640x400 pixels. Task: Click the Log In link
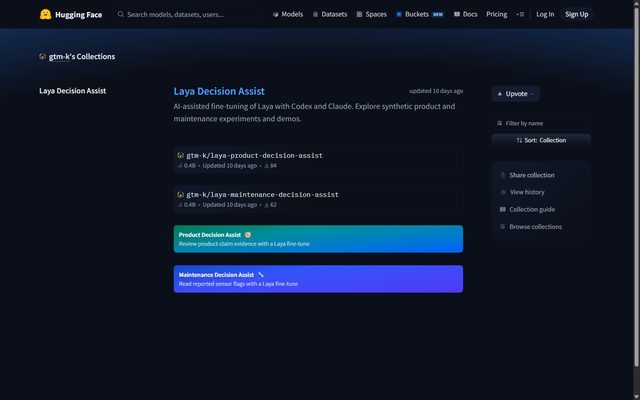point(545,14)
